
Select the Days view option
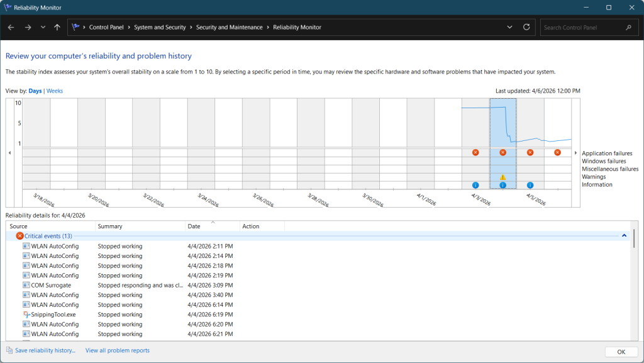click(x=35, y=91)
